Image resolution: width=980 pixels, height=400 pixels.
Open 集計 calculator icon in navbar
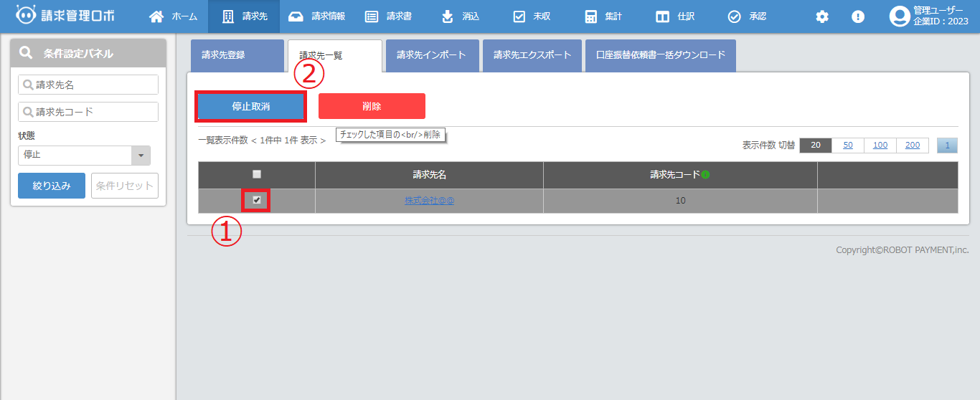click(x=590, y=16)
